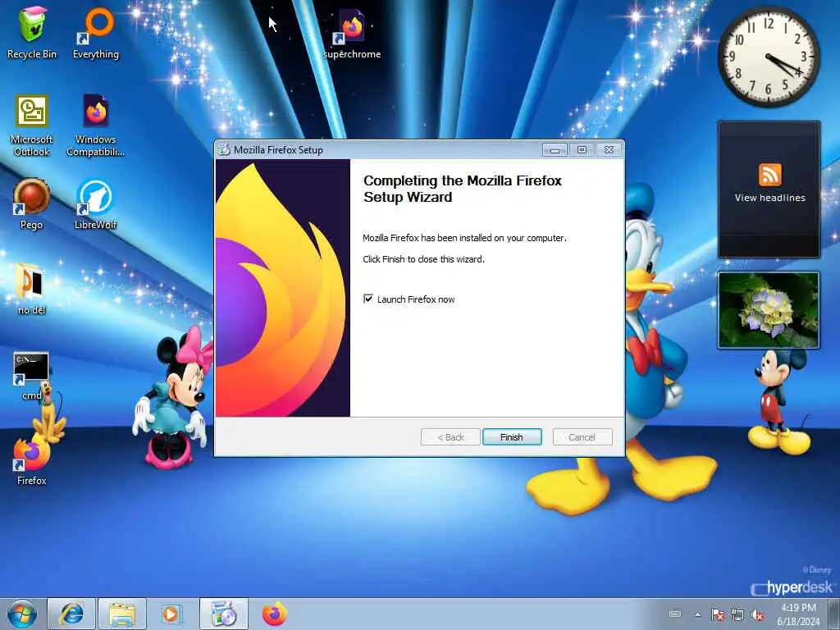Click the muted volume tray icon
This screenshot has height=630, width=840.
[757, 614]
